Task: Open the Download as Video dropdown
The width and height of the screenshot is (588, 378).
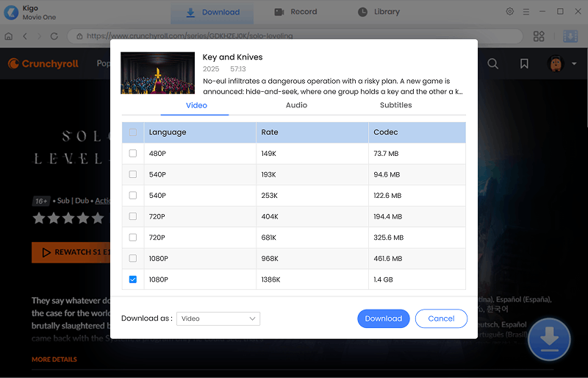Action: 218,318
